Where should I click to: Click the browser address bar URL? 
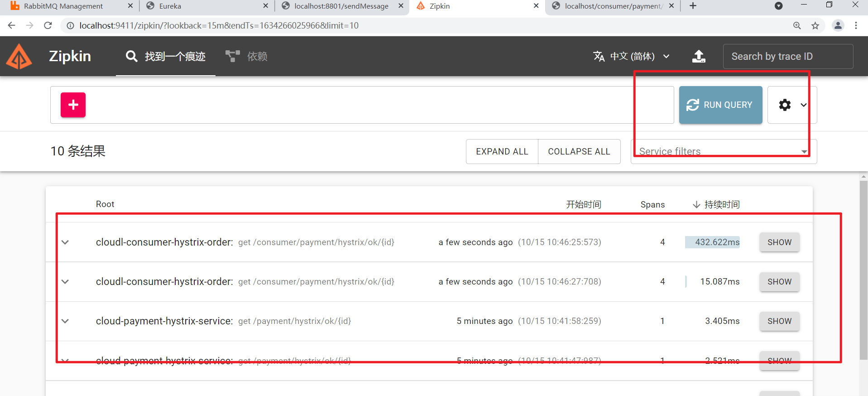[219, 25]
